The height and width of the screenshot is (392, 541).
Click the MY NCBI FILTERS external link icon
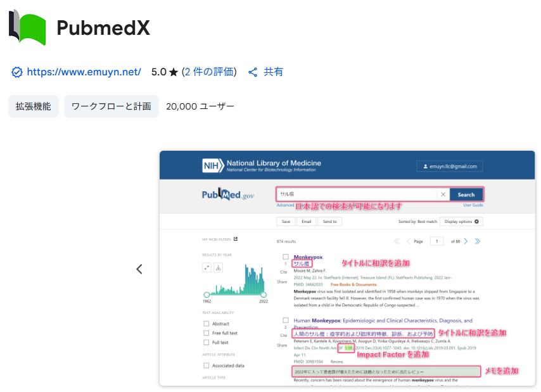click(x=236, y=239)
